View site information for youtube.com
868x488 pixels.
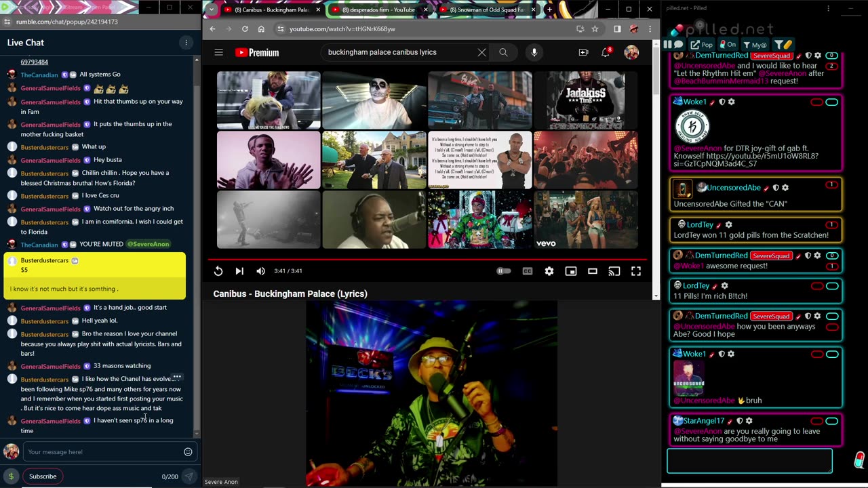coord(280,29)
